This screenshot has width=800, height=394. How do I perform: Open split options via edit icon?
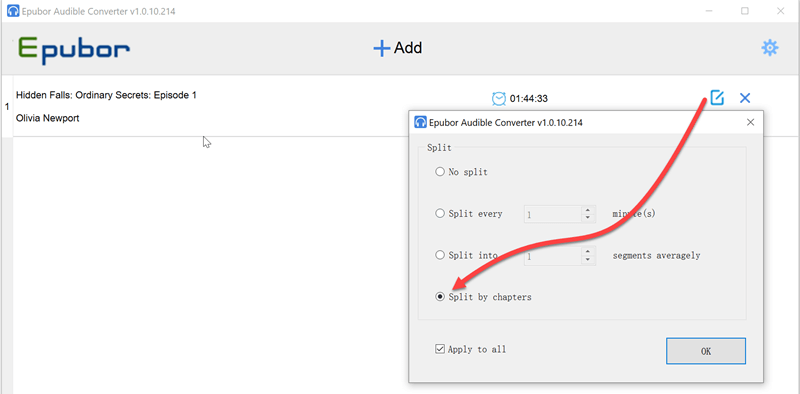point(717,97)
